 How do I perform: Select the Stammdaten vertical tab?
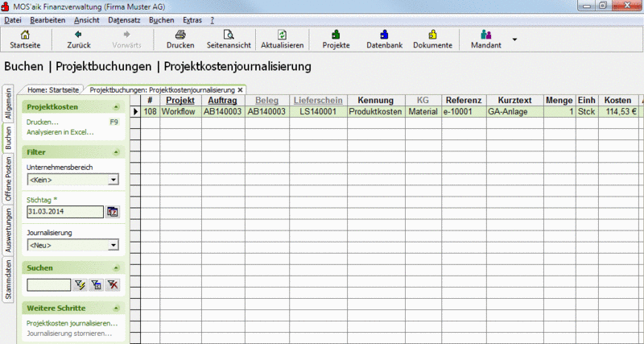point(9,280)
